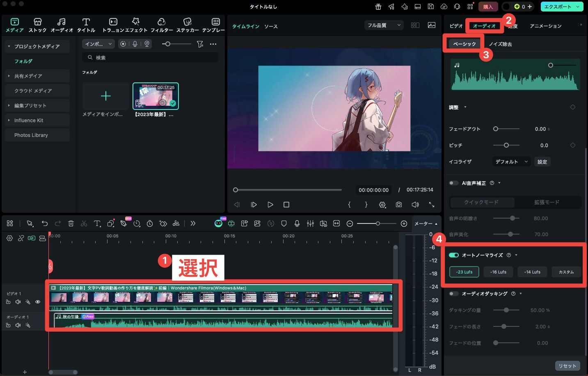This screenshot has height=376, width=588.
Task: Click the zoom-in plus icon on timeline
Action: [404, 223]
